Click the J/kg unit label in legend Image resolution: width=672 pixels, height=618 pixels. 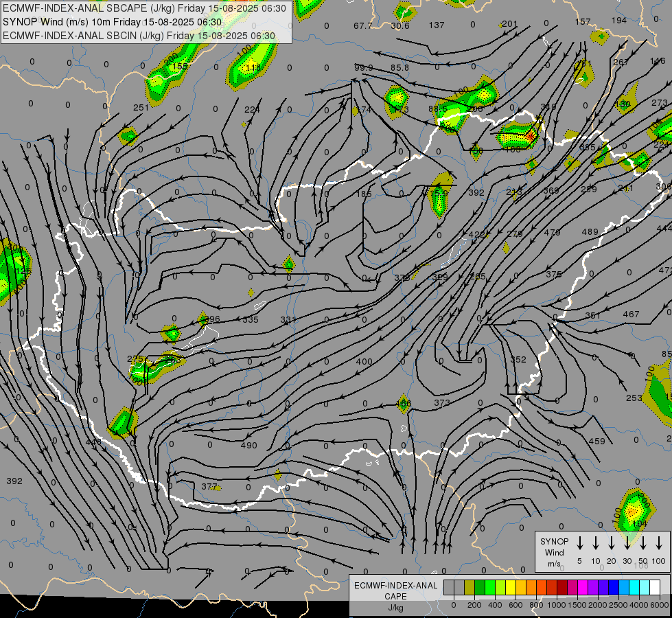tap(395, 608)
